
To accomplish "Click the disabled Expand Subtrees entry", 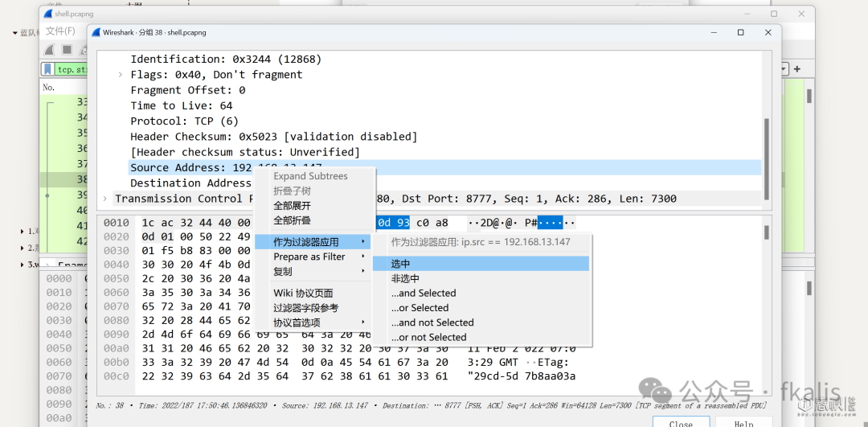I will coord(310,176).
